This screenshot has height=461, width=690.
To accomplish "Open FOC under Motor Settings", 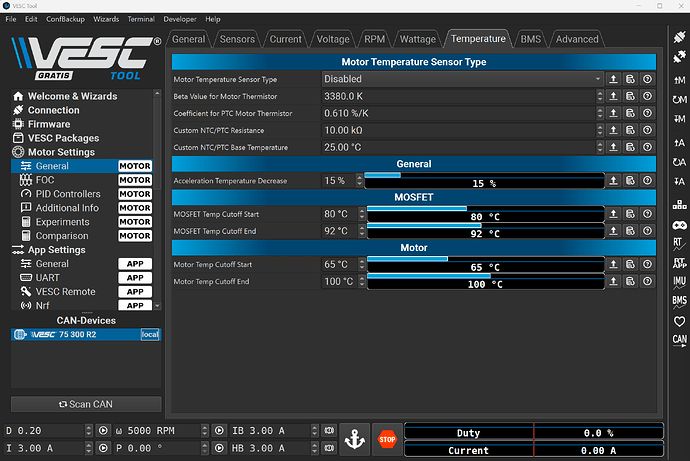I will pos(45,180).
